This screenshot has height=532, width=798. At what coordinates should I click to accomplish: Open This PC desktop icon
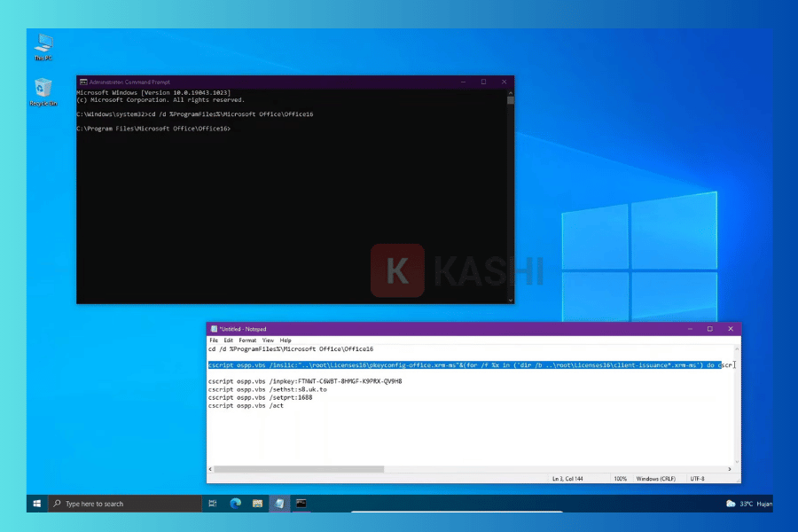(43, 44)
